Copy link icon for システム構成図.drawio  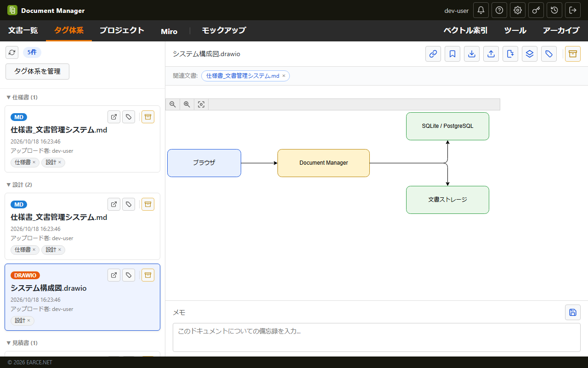tap(433, 54)
